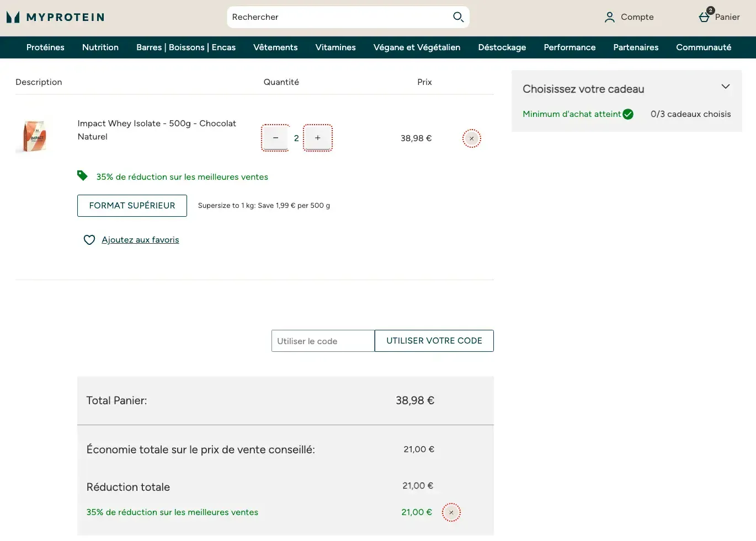Open the Protéines menu
Screen dimensions: 756x541
coord(45,47)
